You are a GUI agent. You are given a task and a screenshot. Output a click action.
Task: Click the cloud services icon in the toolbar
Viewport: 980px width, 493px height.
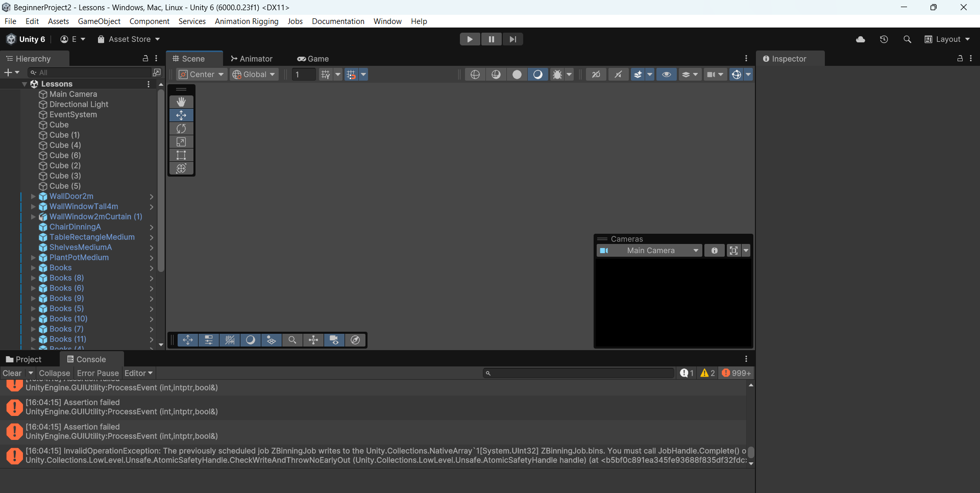pyautogui.click(x=861, y=39)
